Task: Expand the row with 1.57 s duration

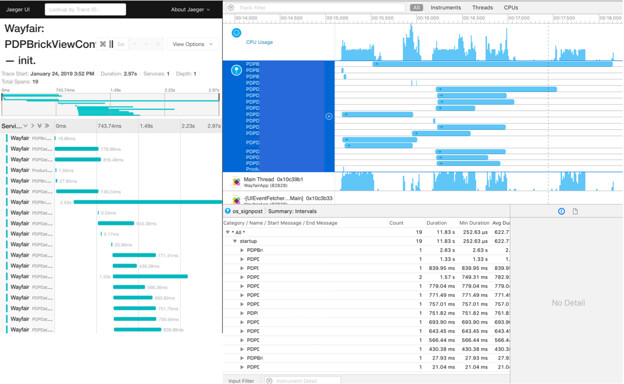Action: click(x=242, y=277)
